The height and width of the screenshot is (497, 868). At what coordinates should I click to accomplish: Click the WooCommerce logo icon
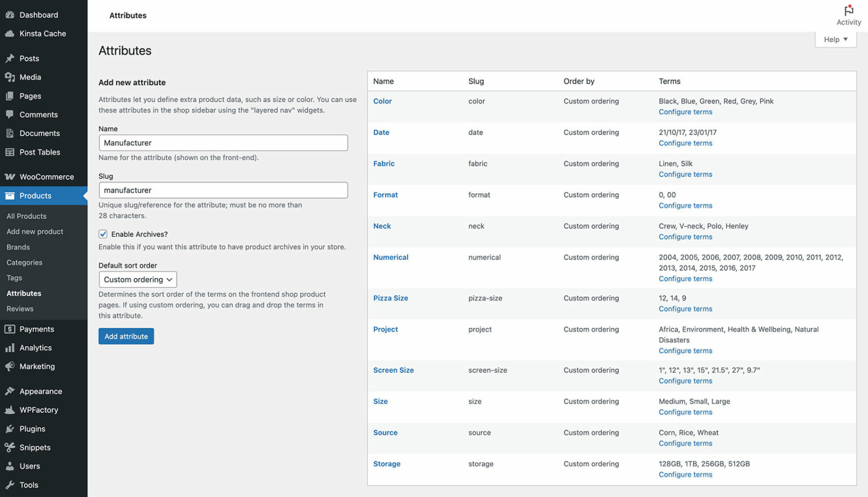click(x=10, y=177)
